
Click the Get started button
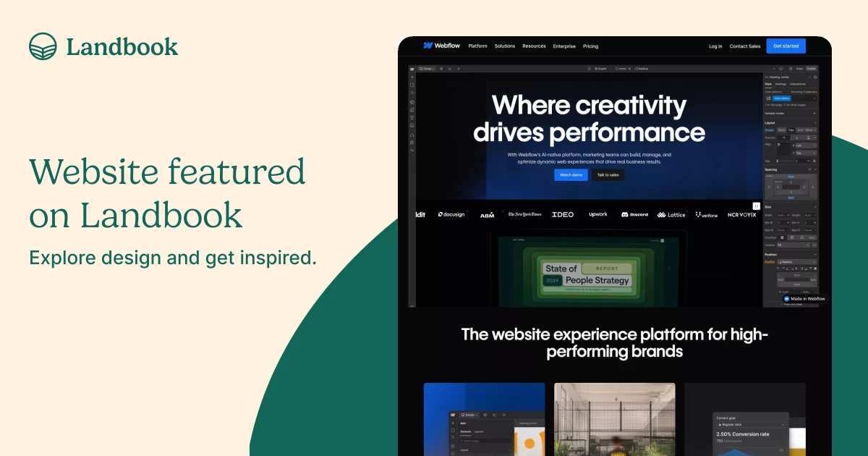(786, 46)
